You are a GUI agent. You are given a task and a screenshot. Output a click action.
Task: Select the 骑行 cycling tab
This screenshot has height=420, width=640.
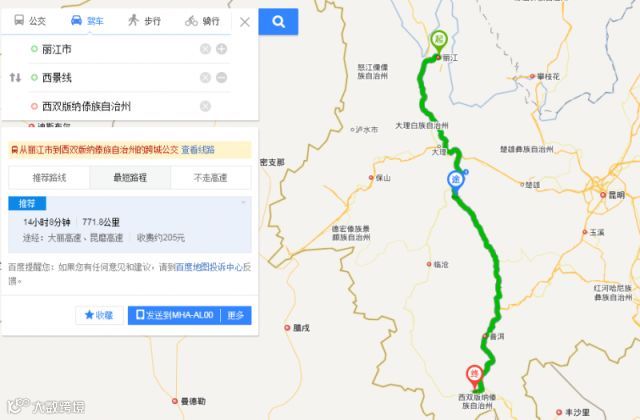(x=202, y=21)
